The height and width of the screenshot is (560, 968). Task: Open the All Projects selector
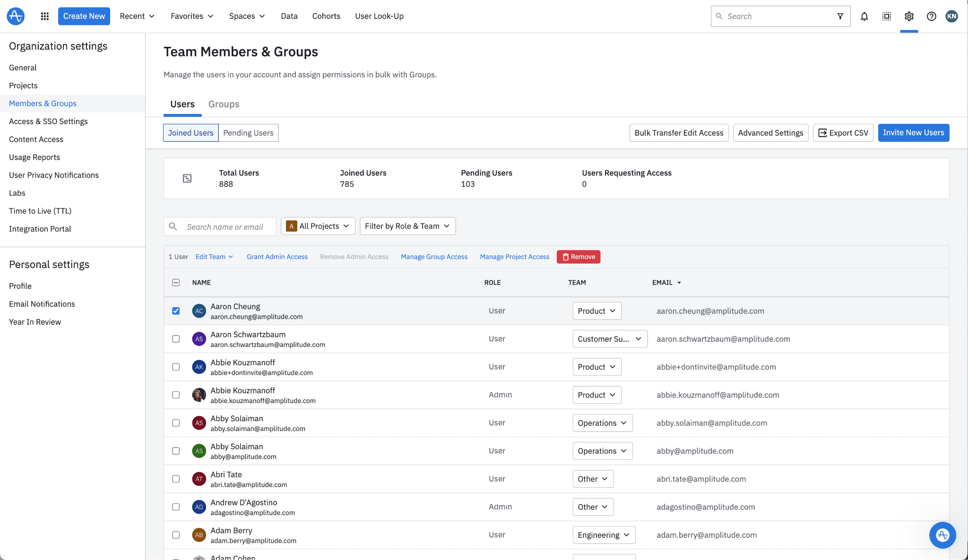(318, 226)
